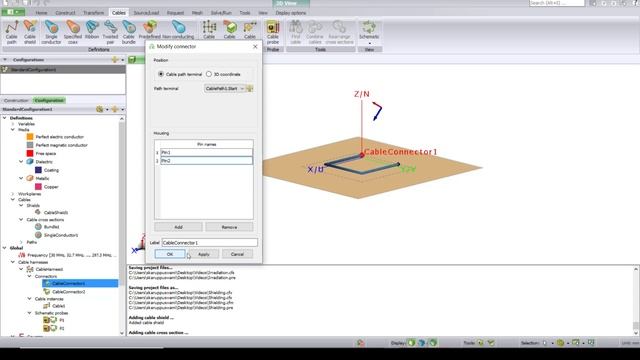Image resolution: width=640 pixels, height=360 pixels.
Task: Open the Path terminal dropdown
Action: point(224,88)
